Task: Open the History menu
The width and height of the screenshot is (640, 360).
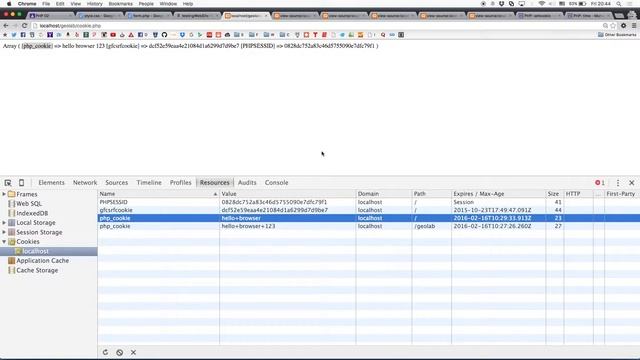Action: pos(94,4)
